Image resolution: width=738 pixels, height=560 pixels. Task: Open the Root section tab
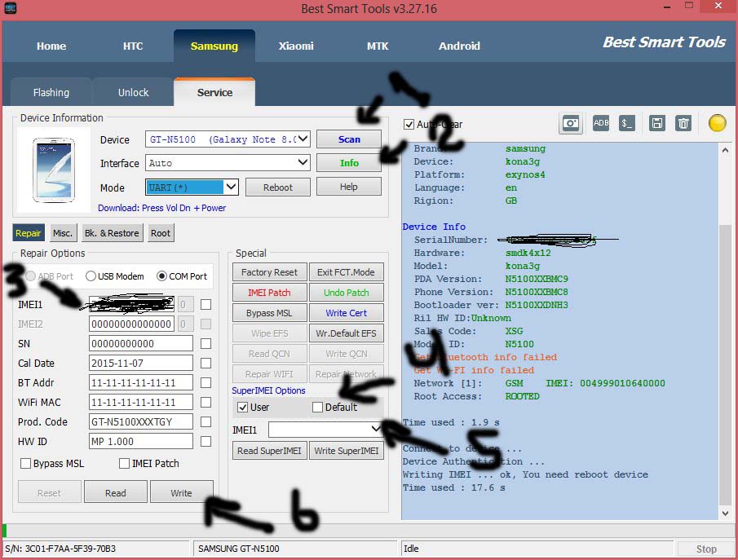click(160, 233)
